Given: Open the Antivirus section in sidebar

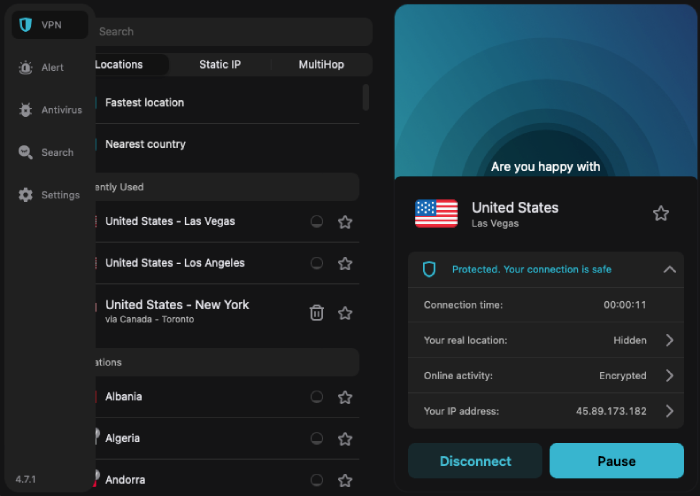Looking at the screenshot, I should tap(50, 110).
